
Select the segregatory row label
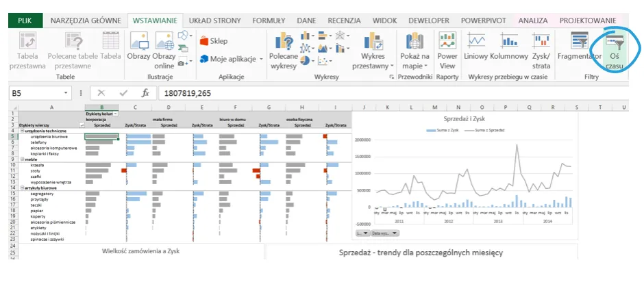pyautogui.click(x=40, y=193)
